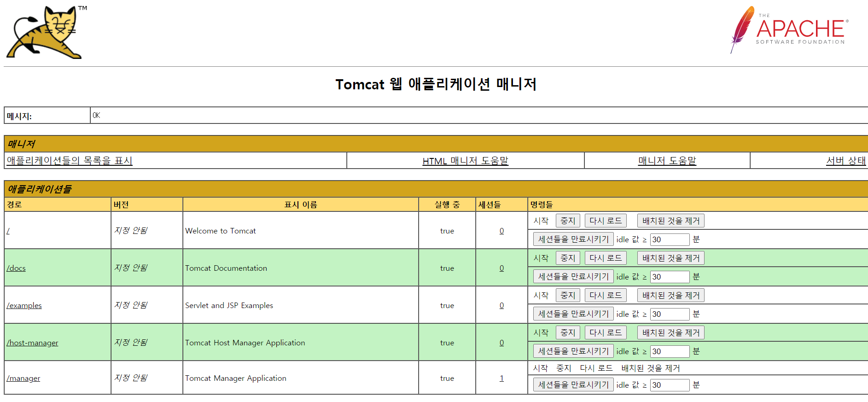868x402 pixels.
Task: Undeploy the /host-manager application
Action: [671, 333]
